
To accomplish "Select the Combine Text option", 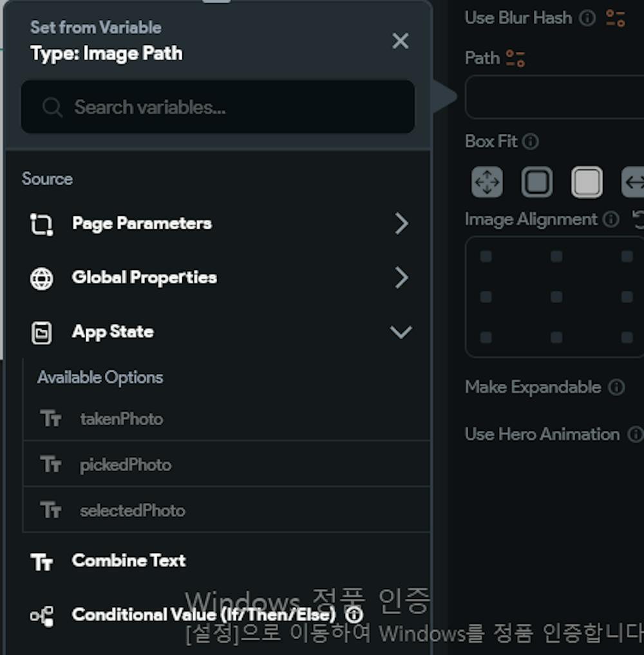I will click(129, 560).
